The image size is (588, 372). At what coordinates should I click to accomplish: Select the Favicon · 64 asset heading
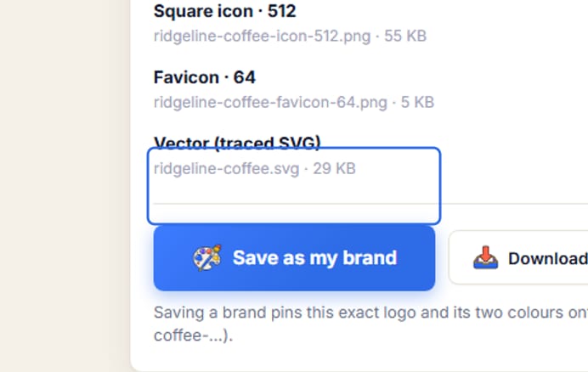click(x=205, y=77)
